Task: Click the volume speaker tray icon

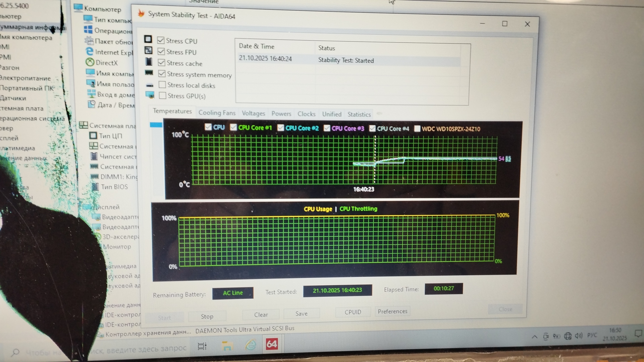Action: point(579,336)
